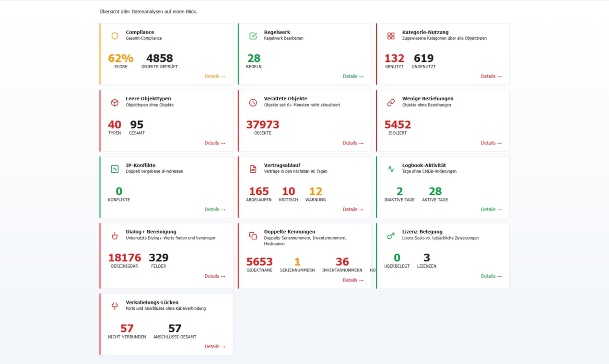Click the 37973 Objekte value

pos(263,125)
